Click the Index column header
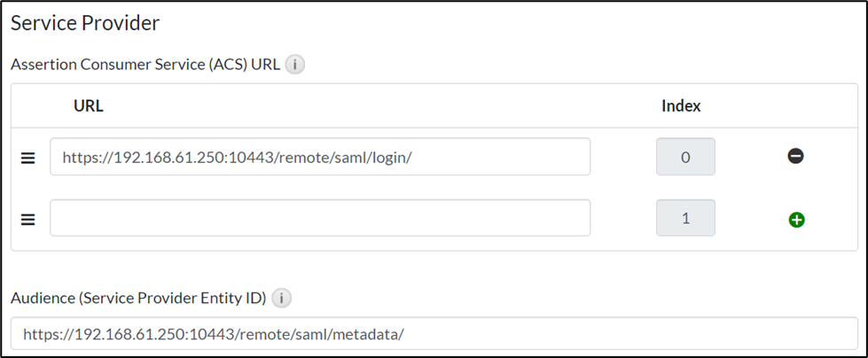 pyautogui.click(x=681, y=106)
